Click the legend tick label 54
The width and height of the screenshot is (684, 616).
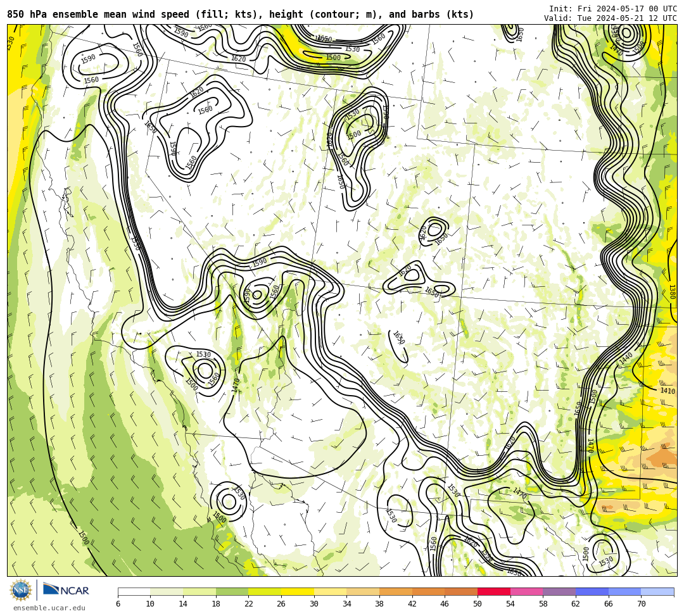[x=510, y=604]
